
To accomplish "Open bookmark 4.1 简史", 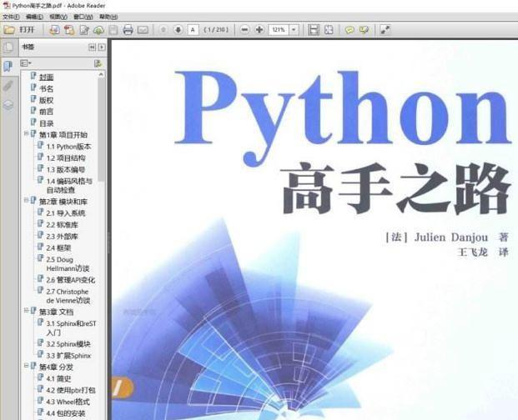I will [x=58, y=379].
